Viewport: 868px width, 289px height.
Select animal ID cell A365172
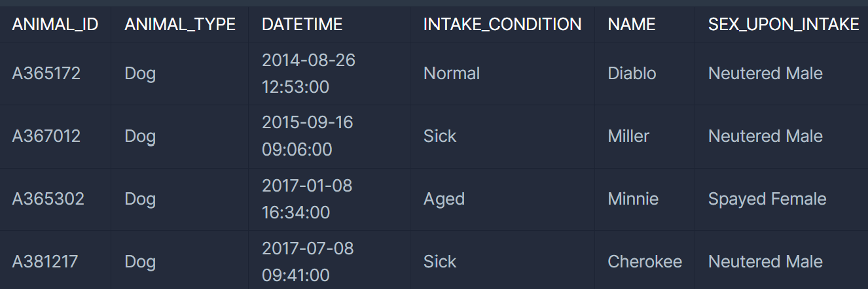(x=46, y=73)
